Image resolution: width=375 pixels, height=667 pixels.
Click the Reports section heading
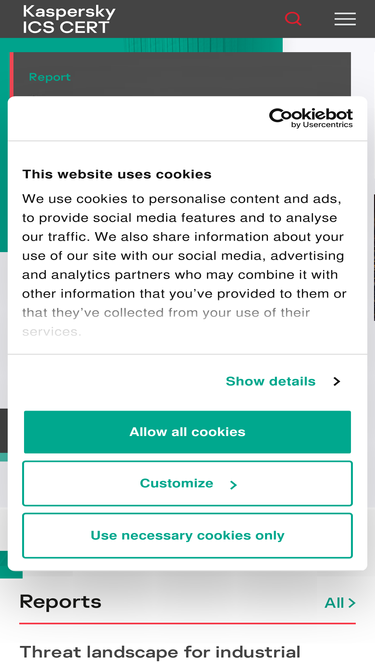(x=60, y=602)
